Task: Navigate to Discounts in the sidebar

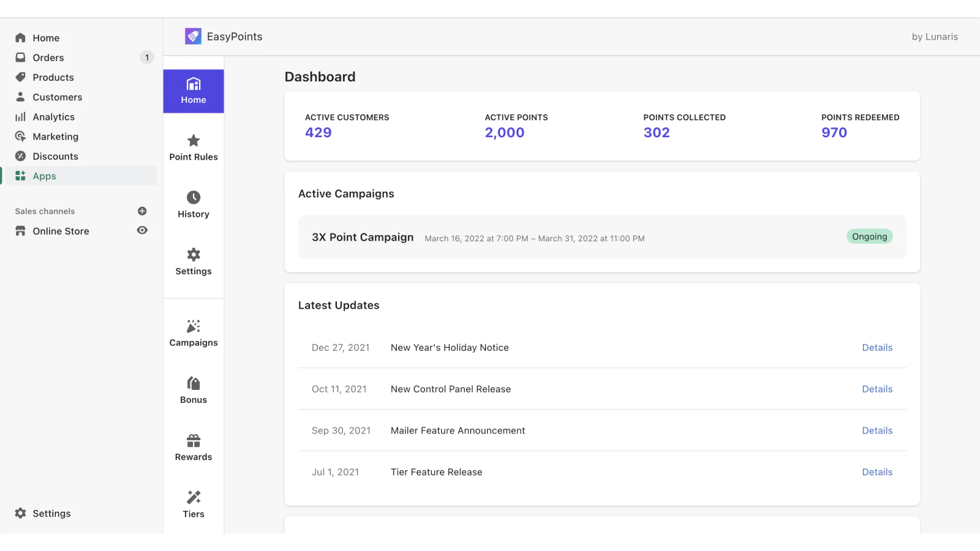Action: pos(55,156)
